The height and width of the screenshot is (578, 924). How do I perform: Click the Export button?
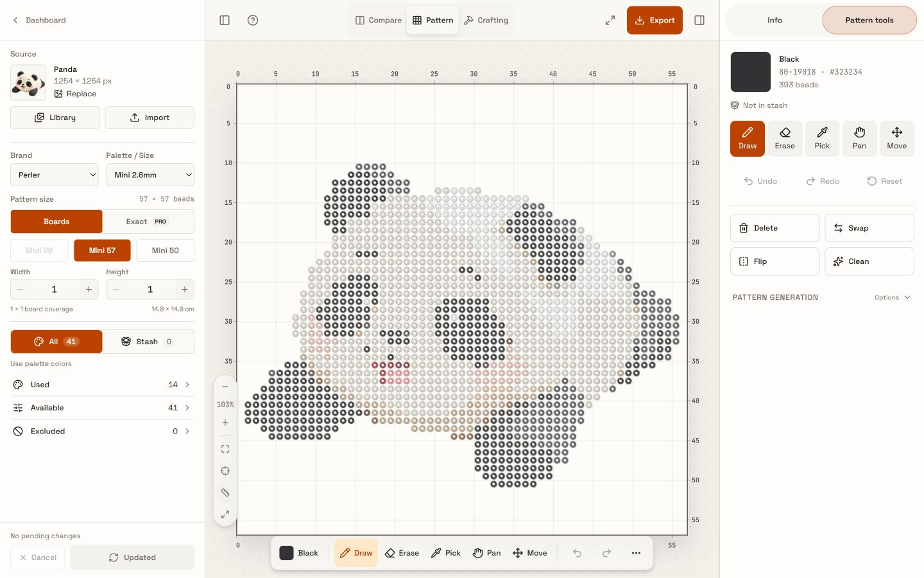click(x=654, y=21)
